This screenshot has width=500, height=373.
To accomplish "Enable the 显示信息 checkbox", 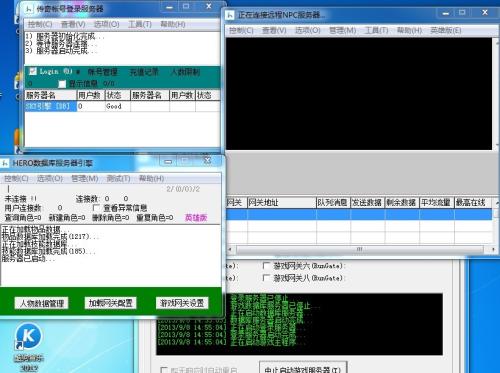I will coord(62,84).
